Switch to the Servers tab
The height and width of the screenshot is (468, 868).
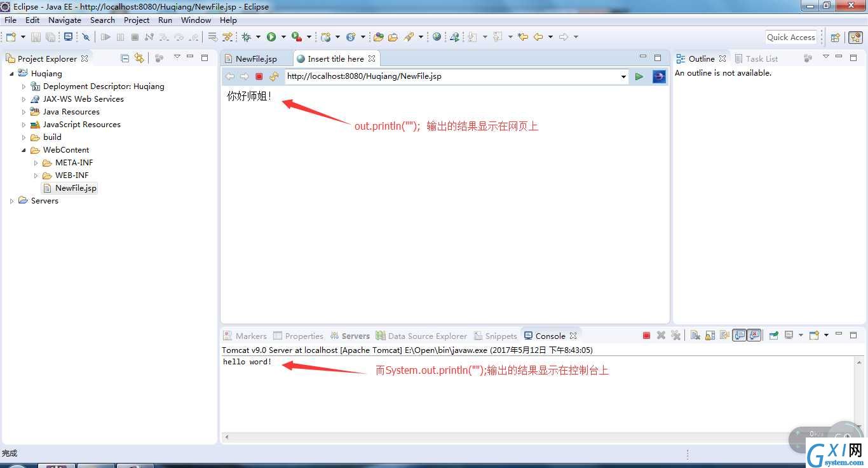(349, 336)
